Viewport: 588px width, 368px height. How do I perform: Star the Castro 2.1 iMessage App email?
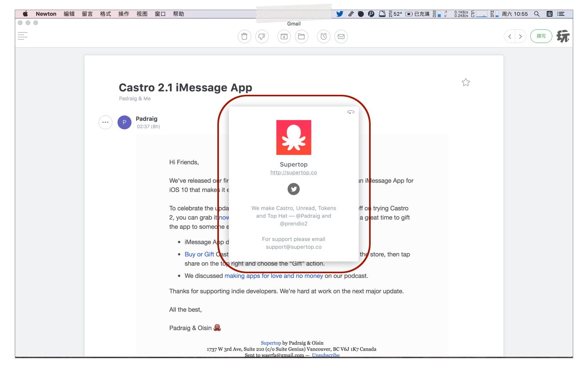pyautogui.click(x=465, y=83)
